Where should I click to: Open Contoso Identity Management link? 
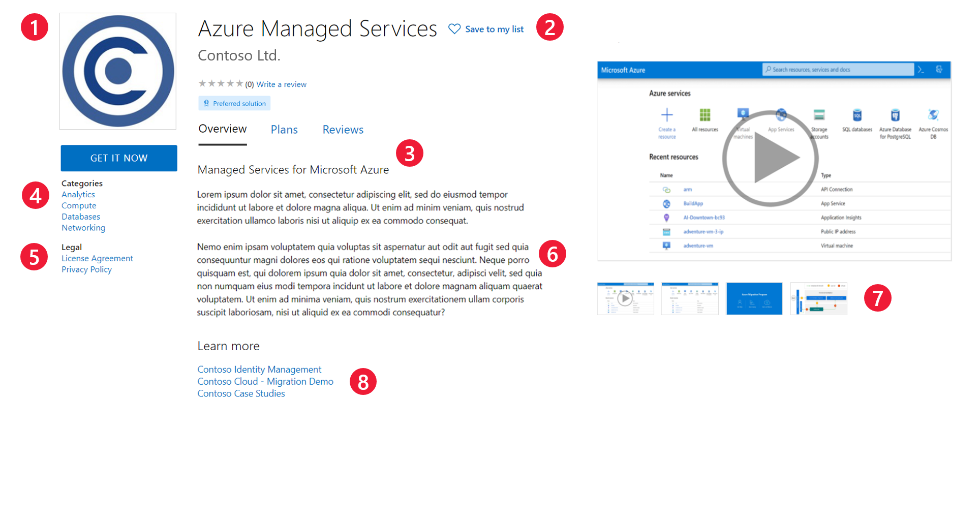[x=259, y=370]
